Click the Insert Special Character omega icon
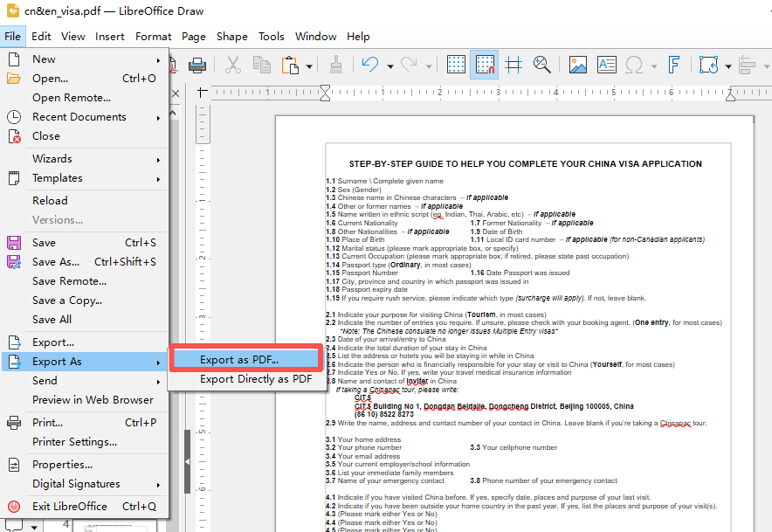 point(634,65)
